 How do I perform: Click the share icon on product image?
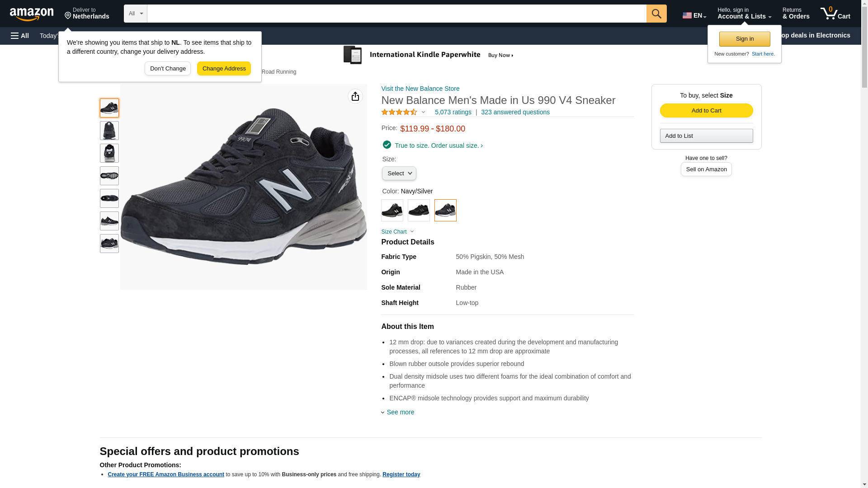tap(355, 96)
